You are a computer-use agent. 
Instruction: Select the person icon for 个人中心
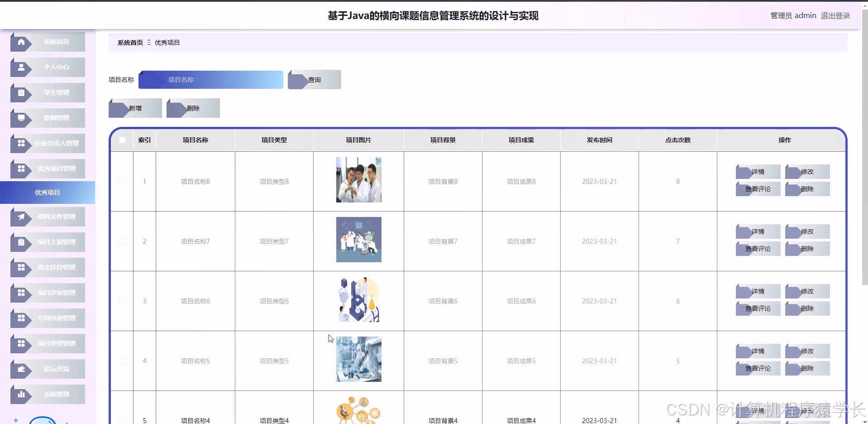pos(22,67)
